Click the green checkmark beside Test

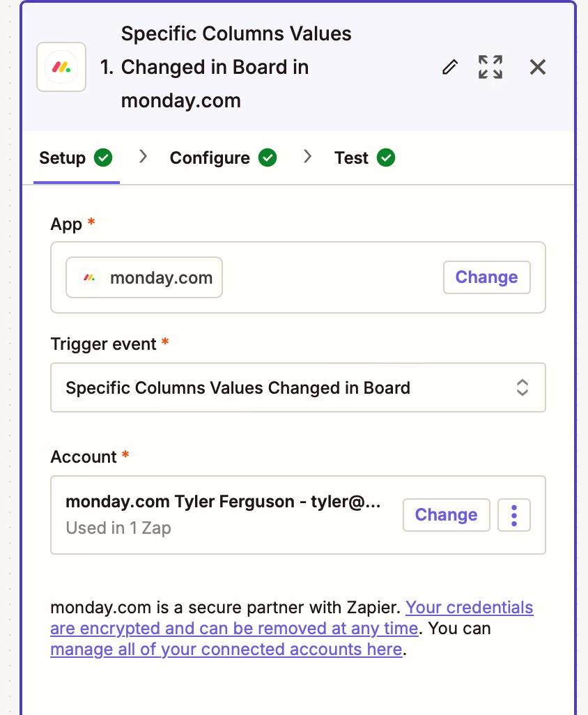386,157
